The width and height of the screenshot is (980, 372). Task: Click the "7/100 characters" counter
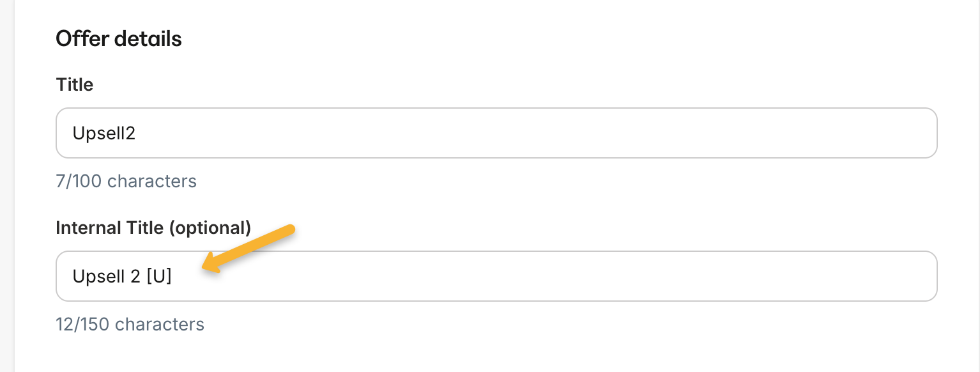point(126,182)
